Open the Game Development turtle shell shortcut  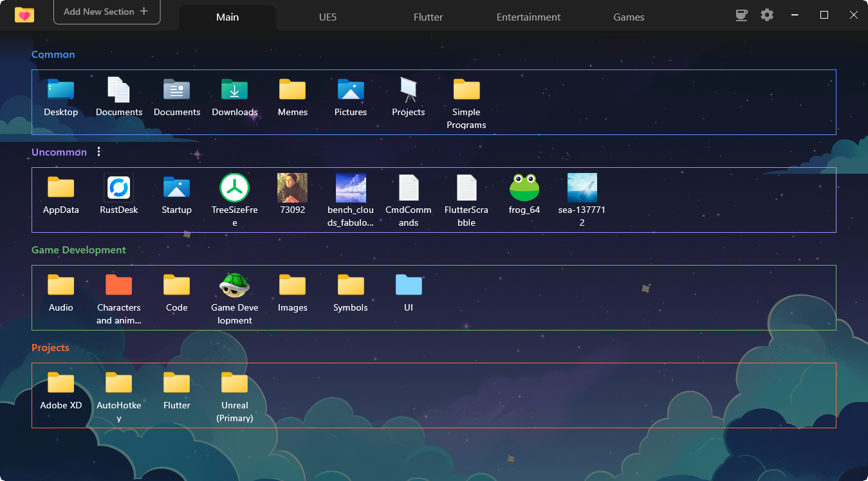[235, 298]
